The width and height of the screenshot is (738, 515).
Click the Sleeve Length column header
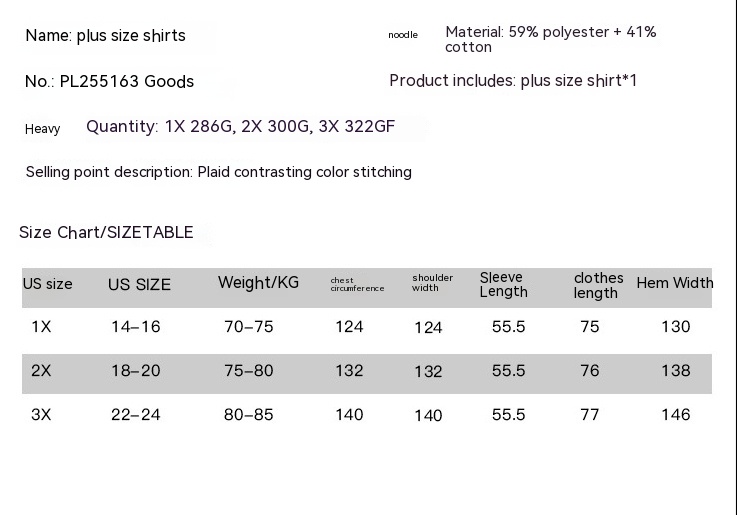(x=503, y=284)
